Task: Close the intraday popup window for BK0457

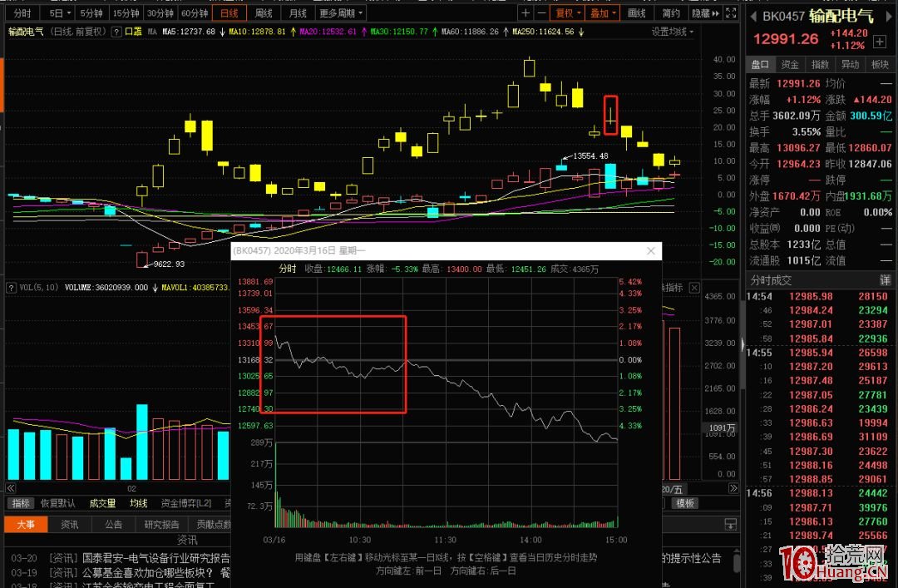Action: (650, 251)
